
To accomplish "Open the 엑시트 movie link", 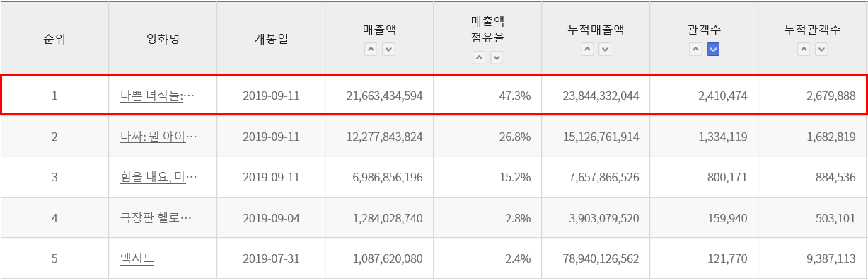I will pyautogui.click(x=137, y=258).
